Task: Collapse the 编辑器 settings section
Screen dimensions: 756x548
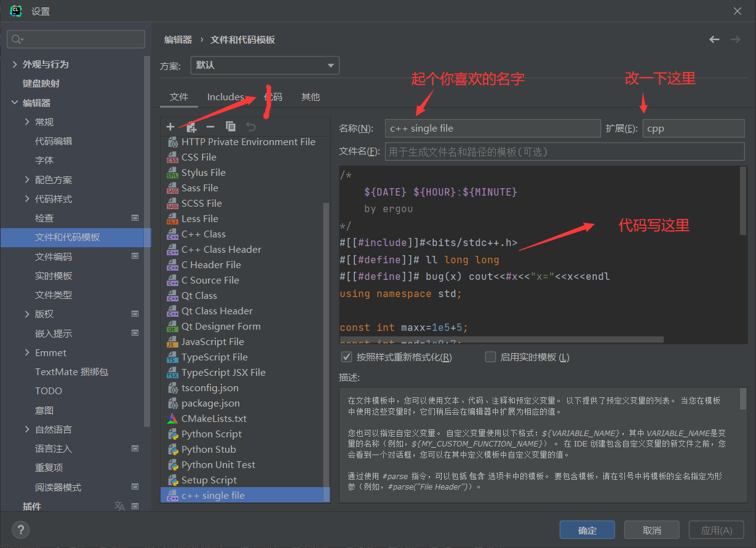Action: pos(15,103)
